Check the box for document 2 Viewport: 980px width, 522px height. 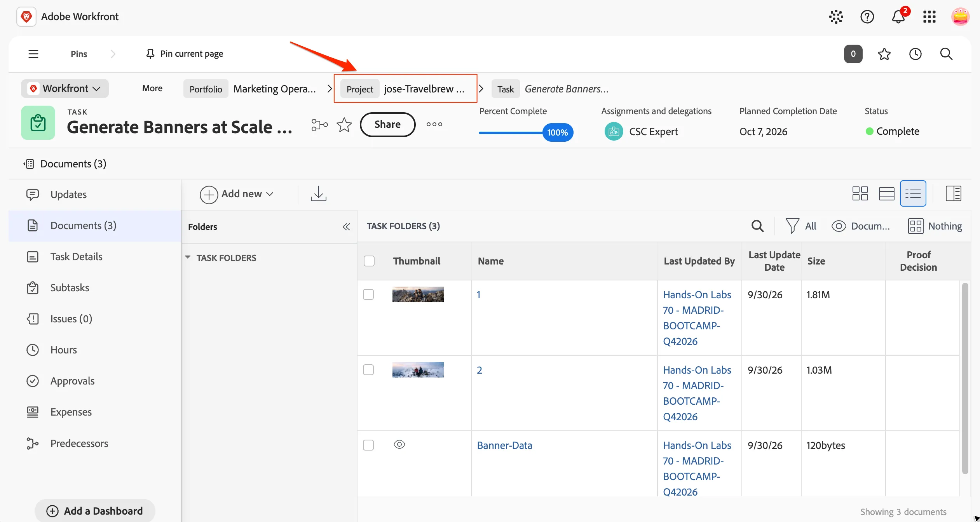click(368, 370)
